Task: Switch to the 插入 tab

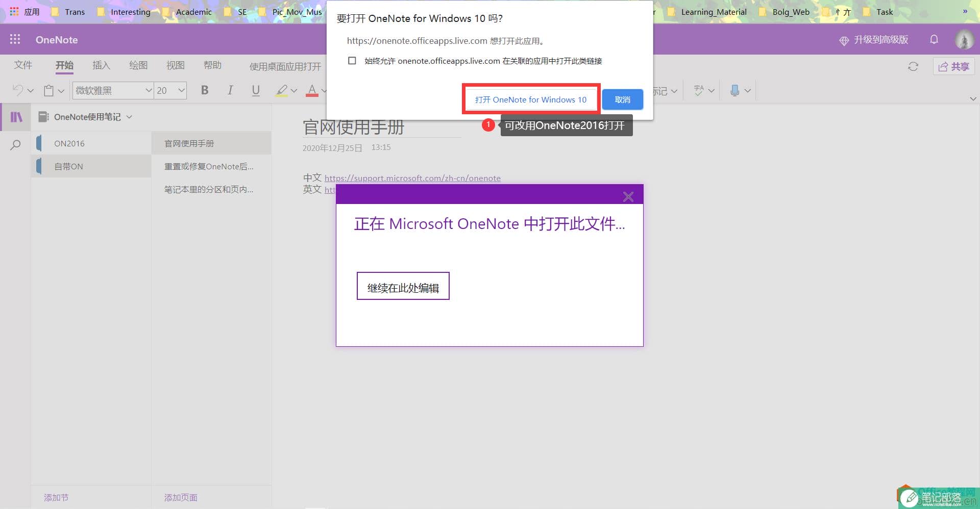Action: click(101, 65)
